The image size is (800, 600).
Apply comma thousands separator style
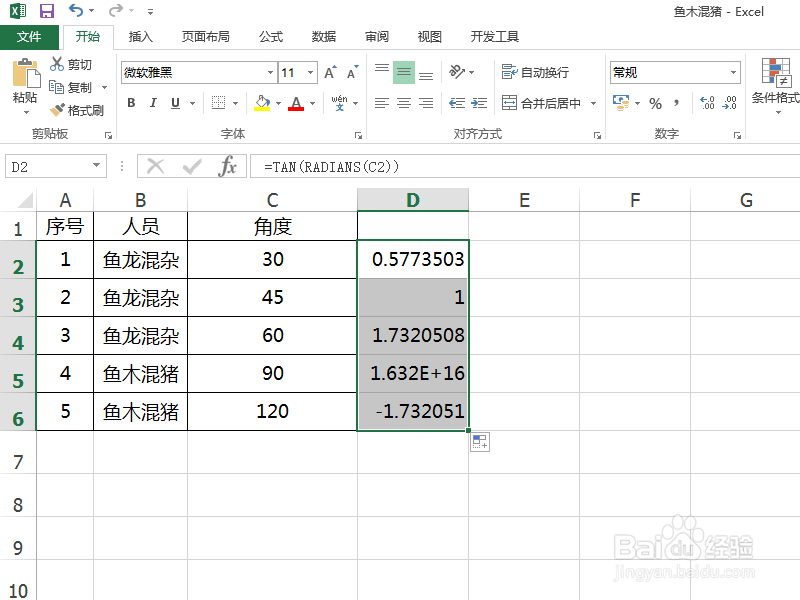677,104
